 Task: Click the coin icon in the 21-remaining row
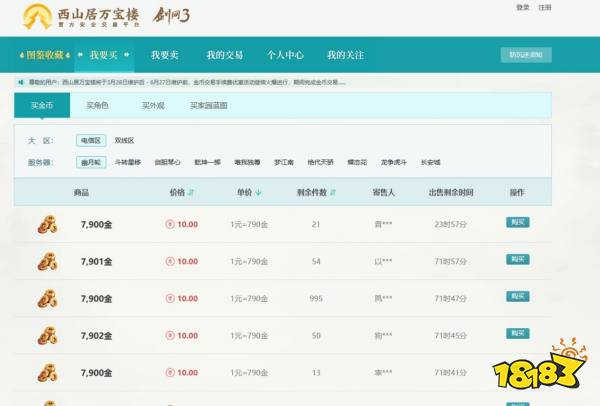(47, 225)
